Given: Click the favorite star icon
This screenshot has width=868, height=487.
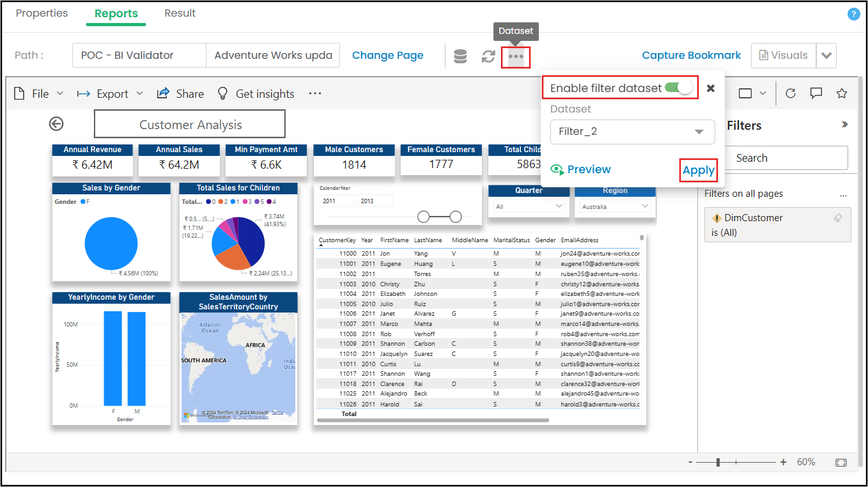Looking at the screenshot, I should coord(841,93).
